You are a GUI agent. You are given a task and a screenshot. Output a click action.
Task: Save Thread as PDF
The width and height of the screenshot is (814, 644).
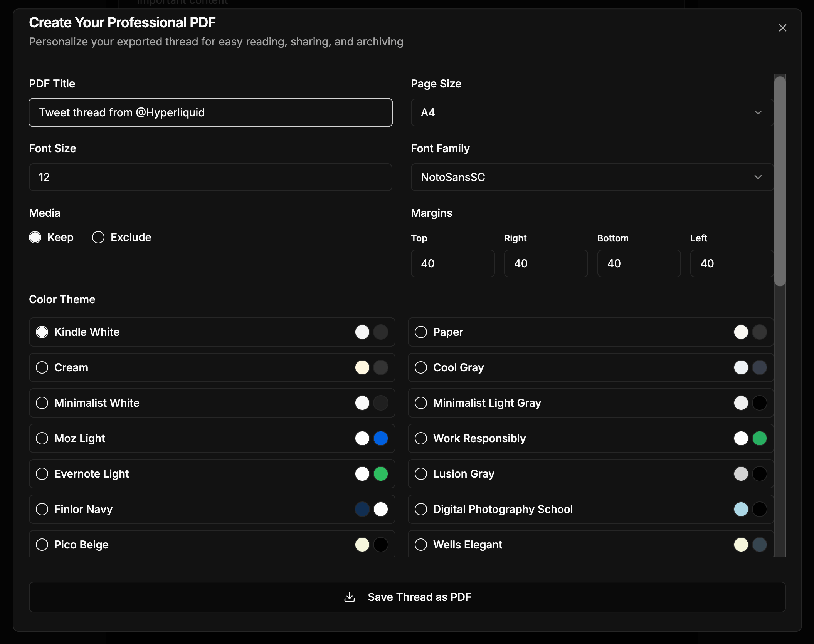[x=419, y=597]
